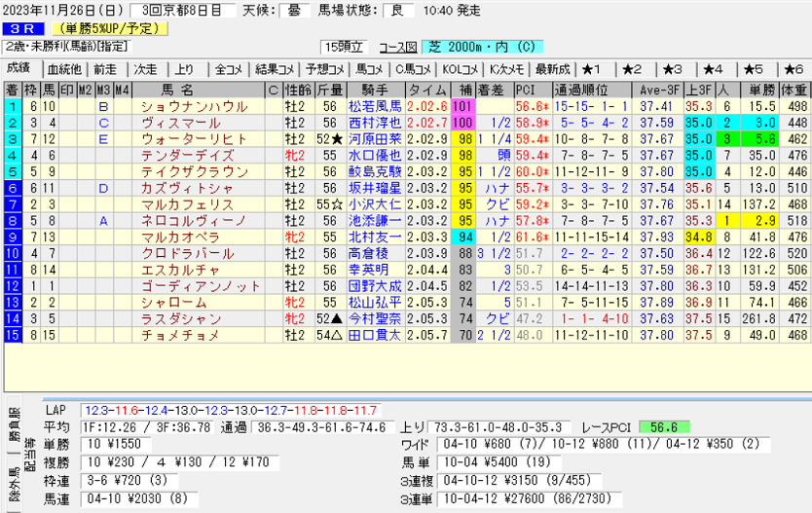Switch to the 血統他 tab
Viewport: 812px width, 513px height.
tap(63, 69)
